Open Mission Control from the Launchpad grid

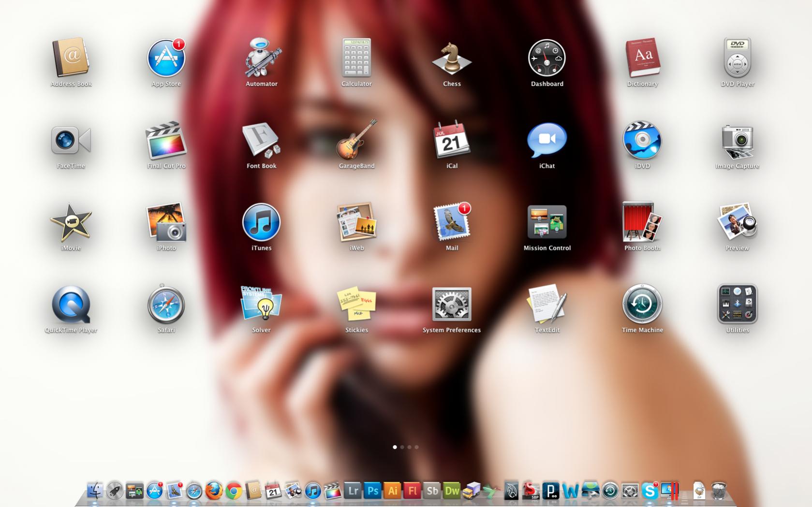(x=547, y=222)
